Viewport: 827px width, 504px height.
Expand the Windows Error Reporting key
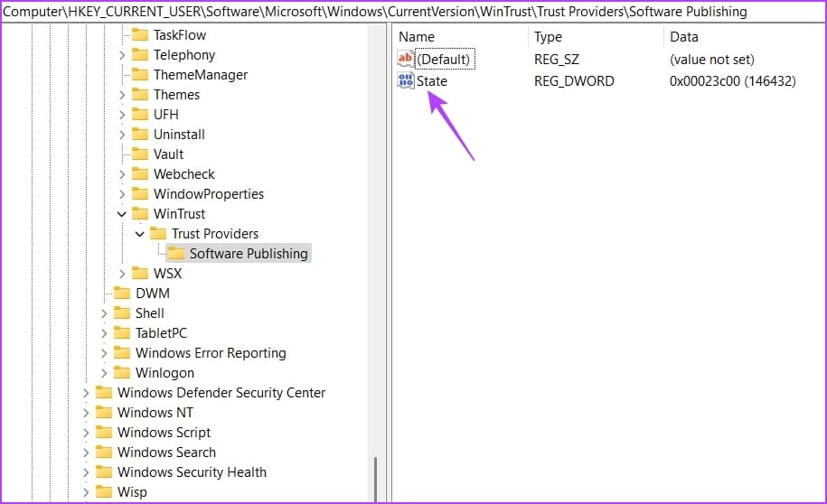pyautogui.click(x=104, y=352)
